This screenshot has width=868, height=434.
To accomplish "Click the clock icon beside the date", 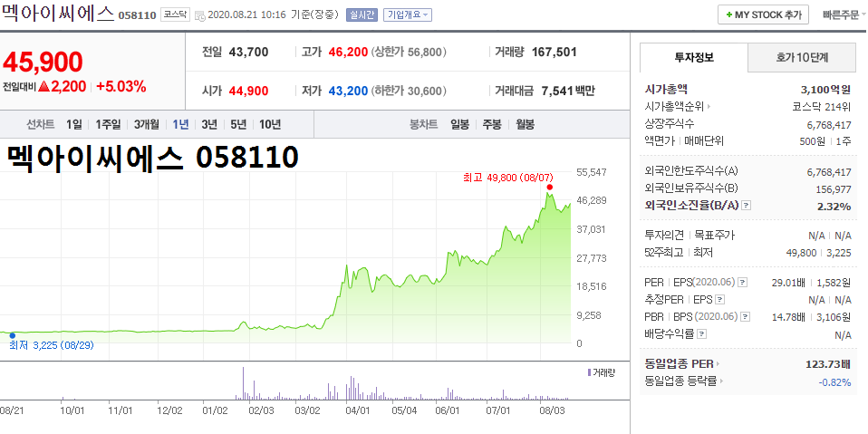I will [200, 15].
